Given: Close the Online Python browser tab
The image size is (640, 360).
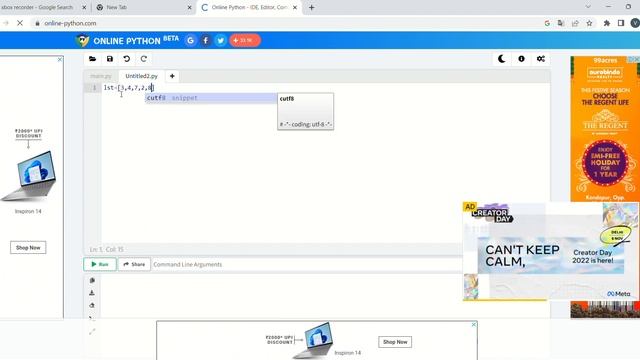Looking at the screenshot, I should [x=295, y=7].
